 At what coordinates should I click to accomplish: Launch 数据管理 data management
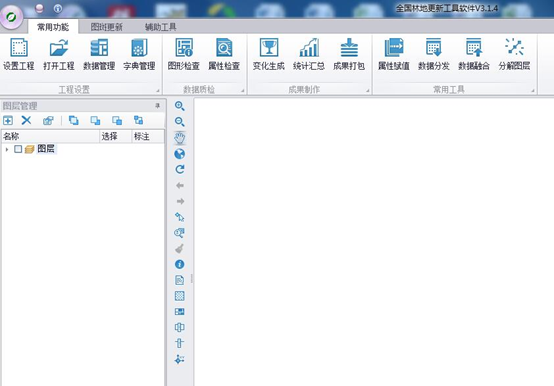(99, 54)
